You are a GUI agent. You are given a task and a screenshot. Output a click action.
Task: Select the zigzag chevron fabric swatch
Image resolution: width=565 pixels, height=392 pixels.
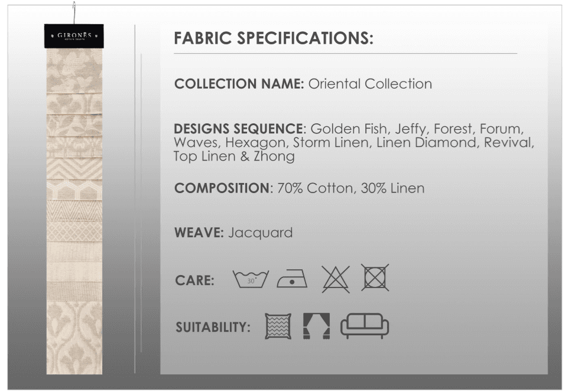pyautogui.click(x=74, y=168)
